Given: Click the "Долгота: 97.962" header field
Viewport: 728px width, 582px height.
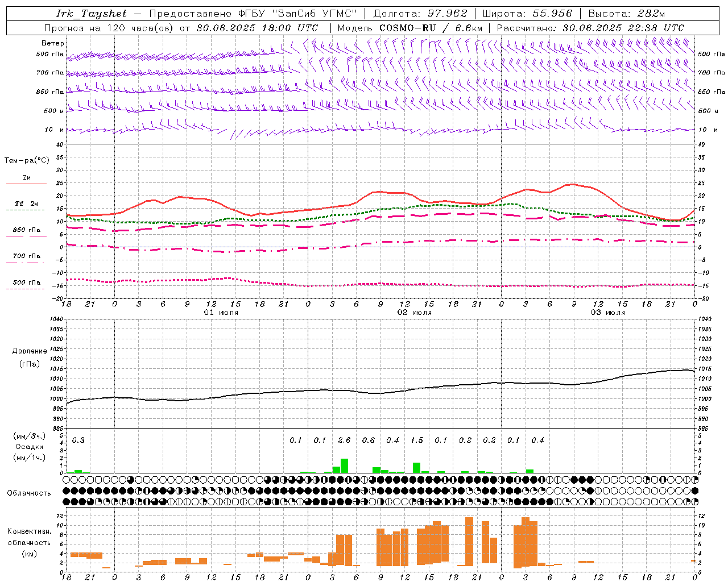Looking at the screenshot, I should pos(420,14).
